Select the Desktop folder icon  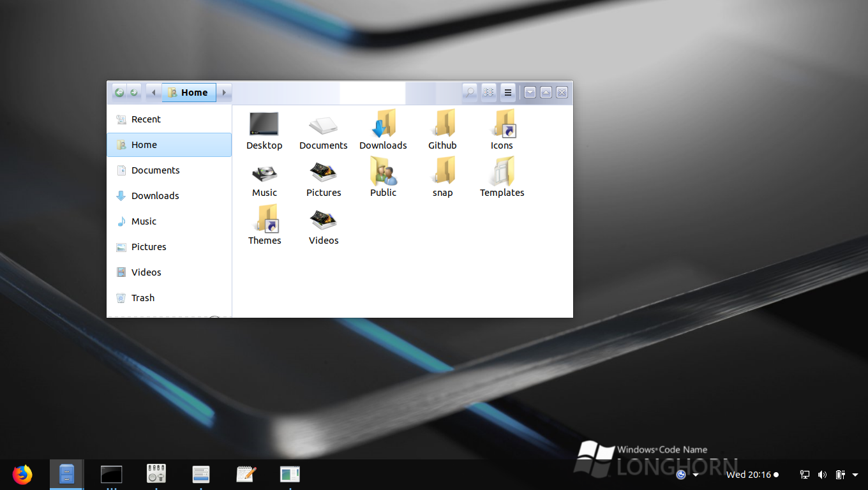coord(264,124)
